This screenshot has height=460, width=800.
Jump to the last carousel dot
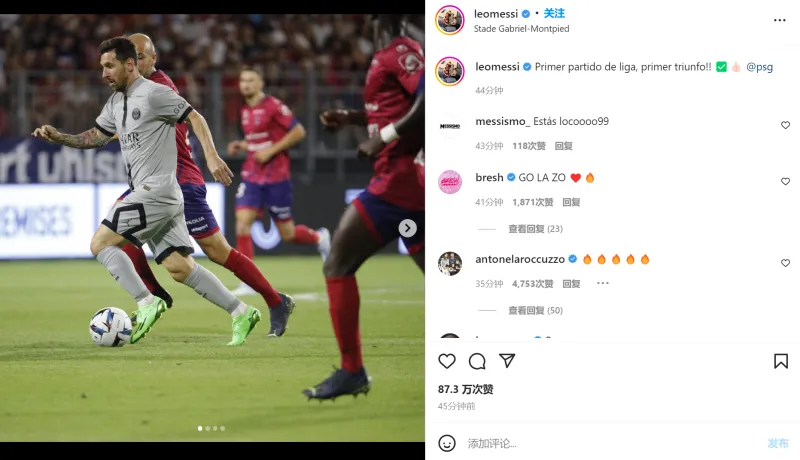tap(222, 428)
